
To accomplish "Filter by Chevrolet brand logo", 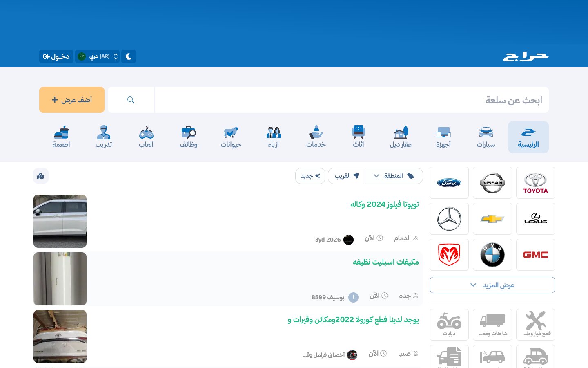I will (x=492, y=219).
